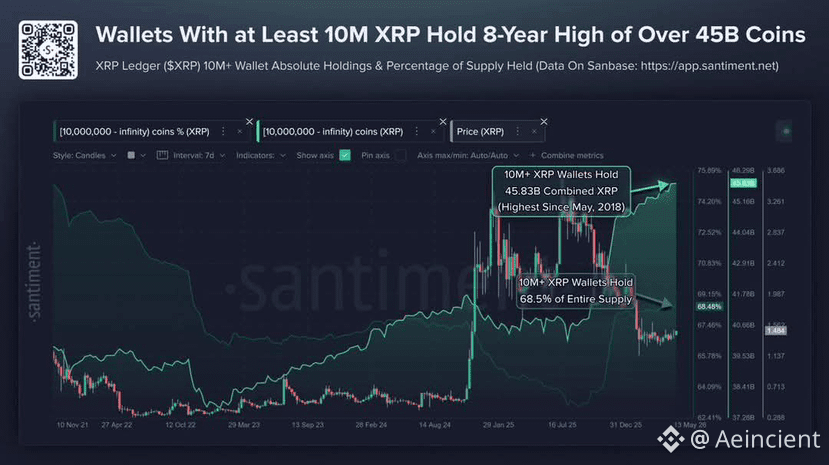
Task: Click the 16 Jul 25 date label
Action: (x=562, y=425)
